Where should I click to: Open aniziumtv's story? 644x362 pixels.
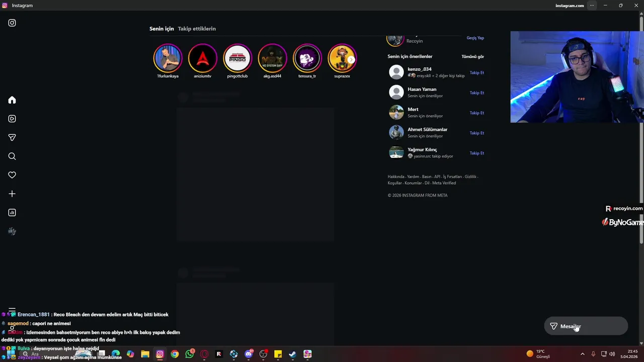click(x=202, y=58)
